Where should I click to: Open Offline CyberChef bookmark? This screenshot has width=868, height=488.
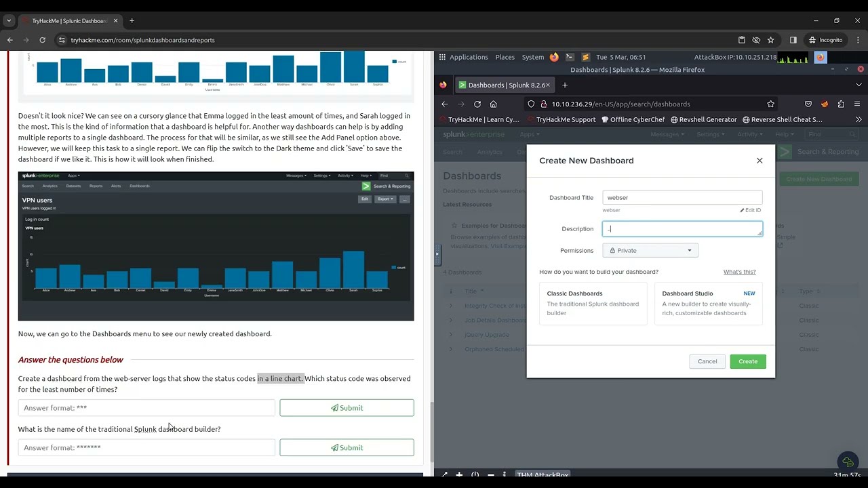pos(633,119)
